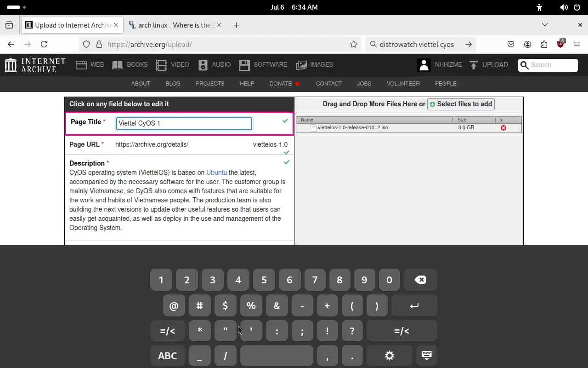Show the tracking protection shield info
Image resolution: width=588 pixels, height=368 pixels.
point(86,44)
